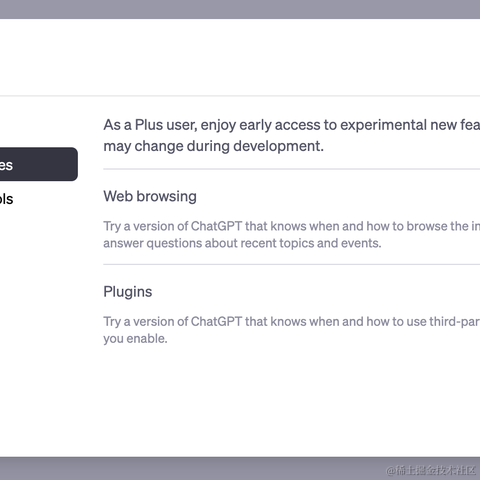Click 'Try a version' line under Web browsing

click(x=292, y=226)
